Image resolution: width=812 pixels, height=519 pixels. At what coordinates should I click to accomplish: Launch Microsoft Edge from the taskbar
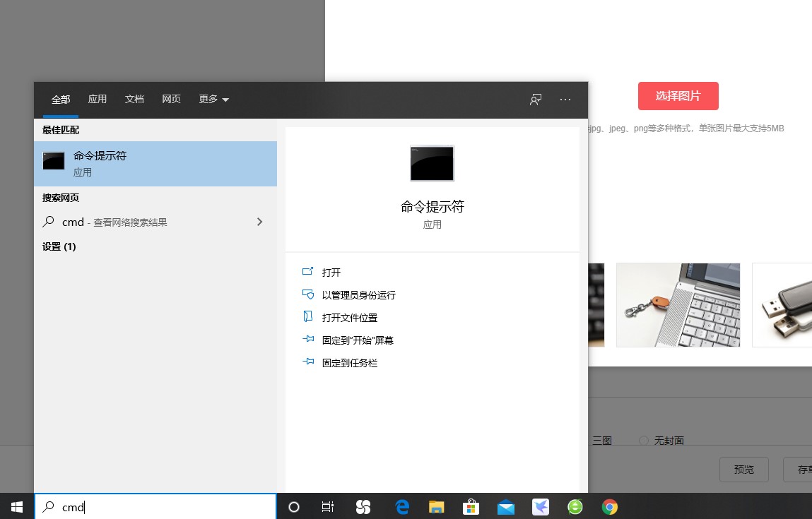tap(401, 506)
